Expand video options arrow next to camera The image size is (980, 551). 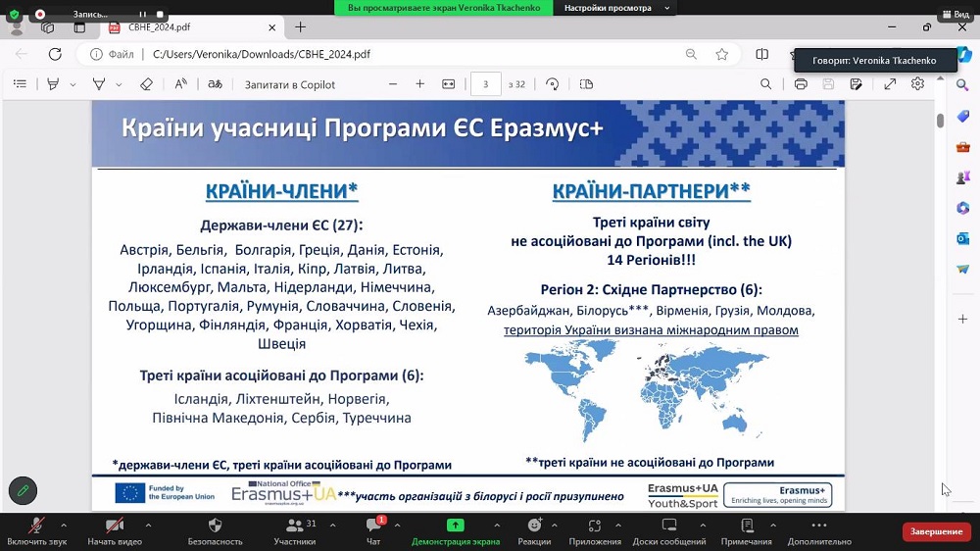point(147,526)
